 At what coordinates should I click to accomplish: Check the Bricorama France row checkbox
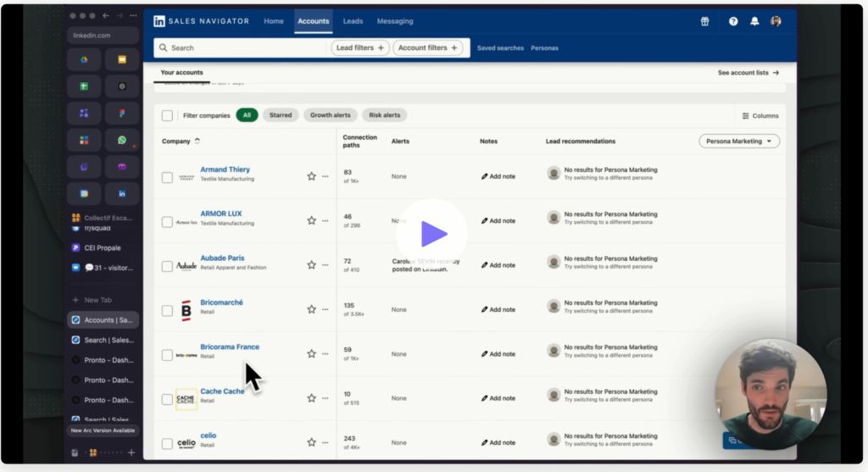(x=167, y=355)
